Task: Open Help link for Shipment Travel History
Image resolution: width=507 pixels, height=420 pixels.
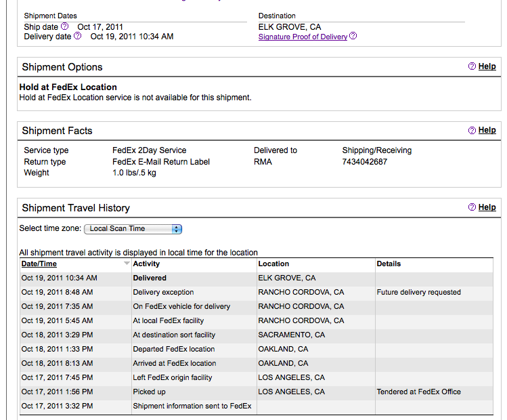Action: tap(487, 207)
